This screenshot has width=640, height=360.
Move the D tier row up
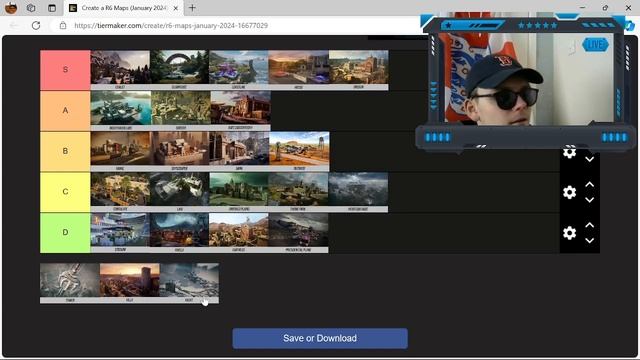click(x=589, y=225)
